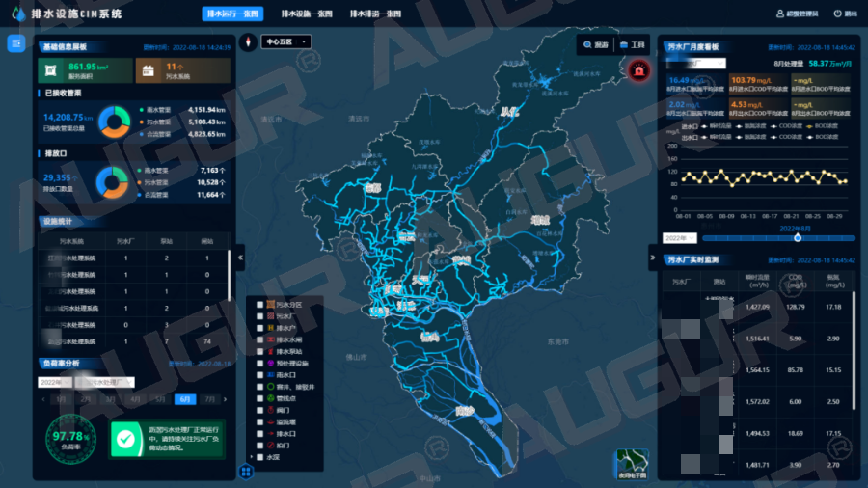The image size is (868, 488).
Task: Enable the 污水分区 layer checkbox
Action: (260, 304)
